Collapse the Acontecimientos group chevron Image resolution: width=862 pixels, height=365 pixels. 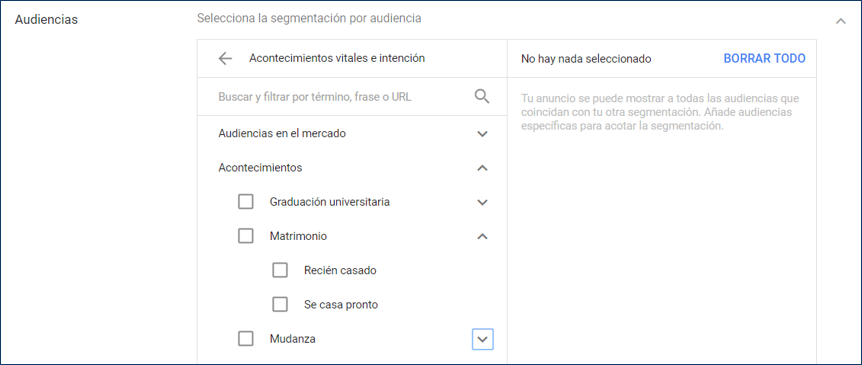[482, 168]
